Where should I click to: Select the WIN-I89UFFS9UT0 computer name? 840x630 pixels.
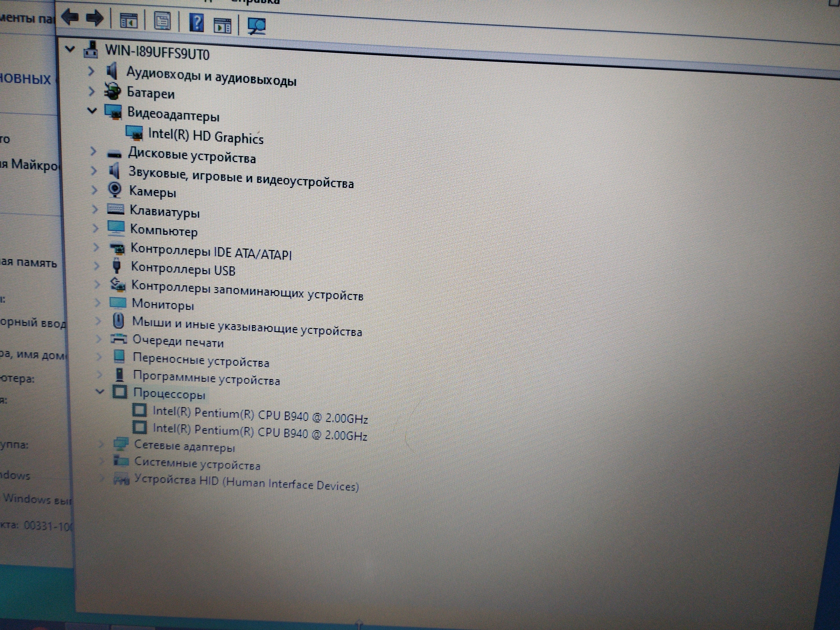157,52
